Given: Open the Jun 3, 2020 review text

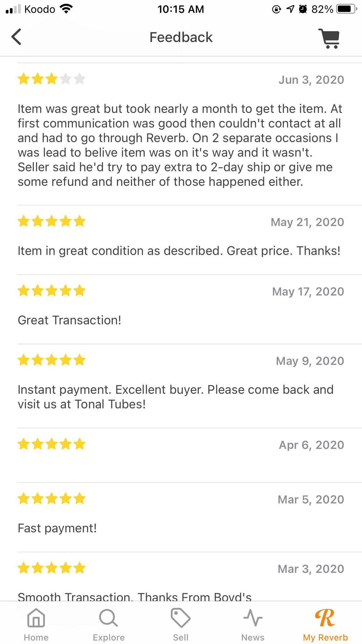Looking at the screenshot, I should click(180, 145).
